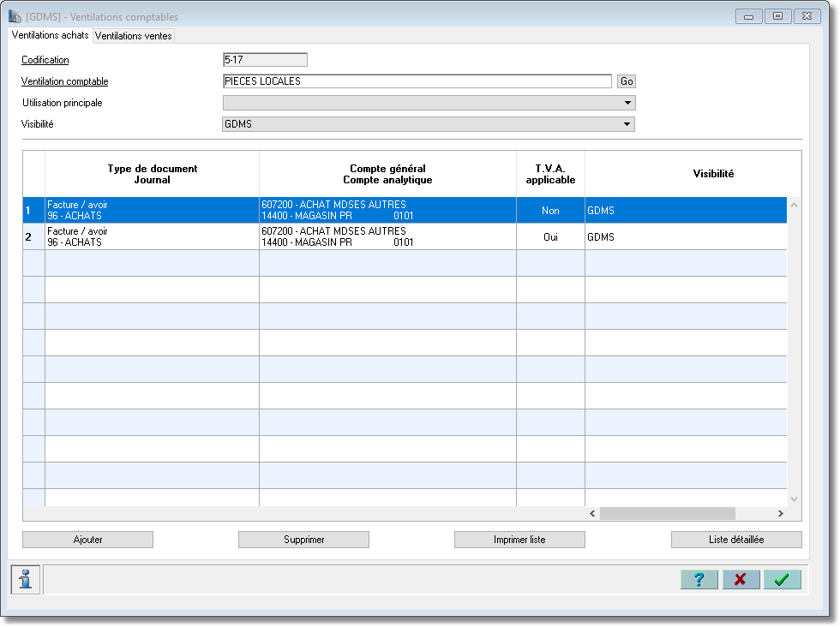Click the Ventilation comptable link label
The height and width of the screenshot is (627, 840).
click(x=65, y=81)
